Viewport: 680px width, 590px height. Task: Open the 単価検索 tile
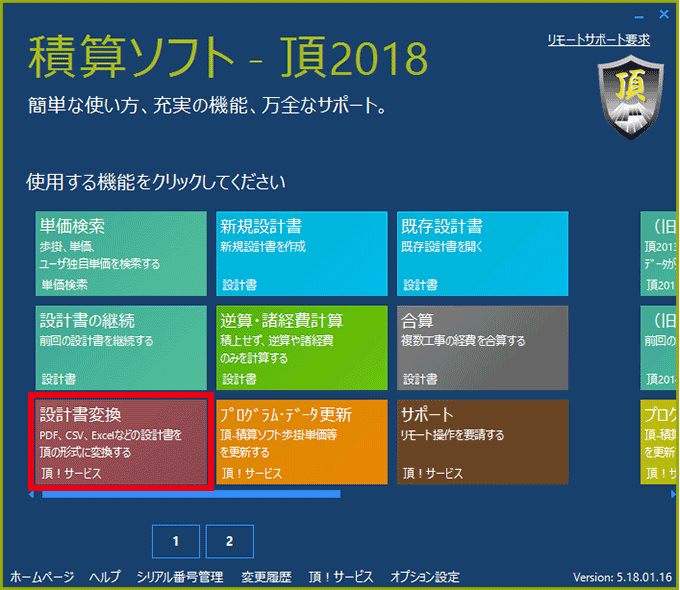pyautogui.click(x=121, y=254)
